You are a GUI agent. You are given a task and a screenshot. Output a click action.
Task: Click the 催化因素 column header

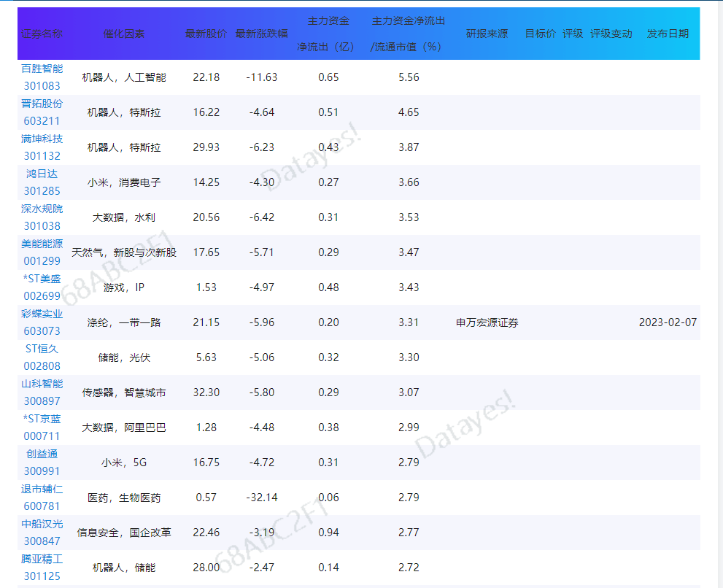pos(124,34)
